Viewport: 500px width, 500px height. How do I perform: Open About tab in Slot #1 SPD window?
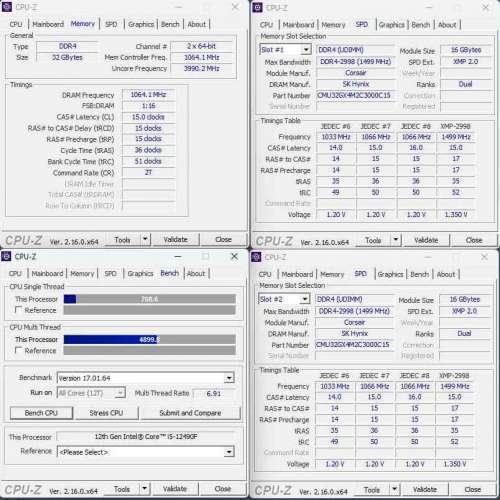pyautogui.click(x=447, y=25)
